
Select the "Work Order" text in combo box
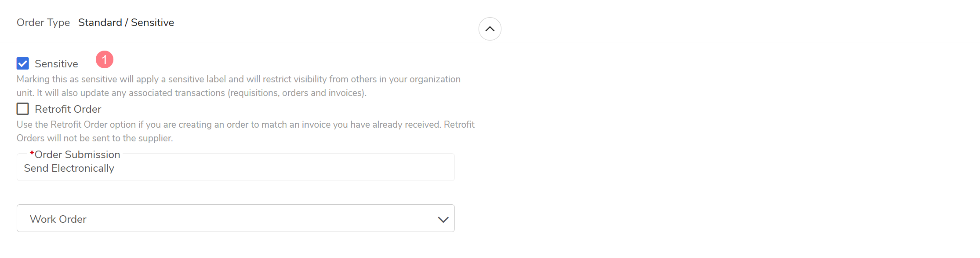coord(58,219)
